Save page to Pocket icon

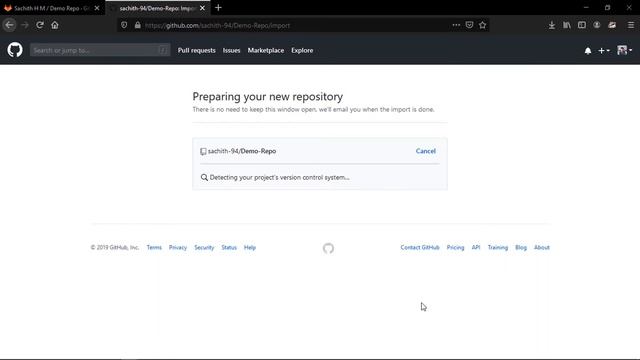[x=469, y=25]
